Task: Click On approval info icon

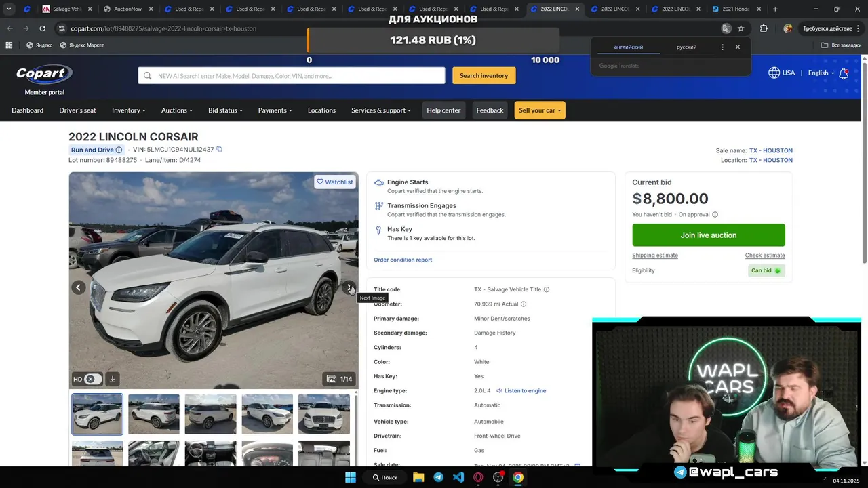Action: pos(715,215)
